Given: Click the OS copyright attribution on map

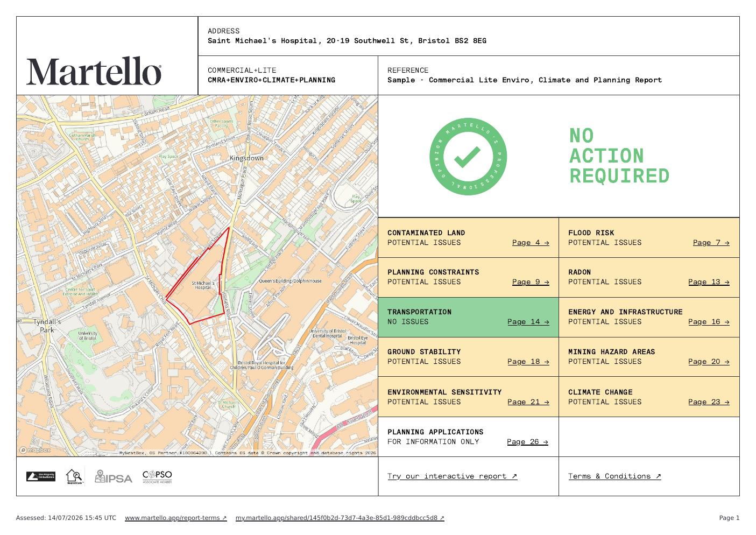Looking at the screenshot, I should (x=248, y=453).
